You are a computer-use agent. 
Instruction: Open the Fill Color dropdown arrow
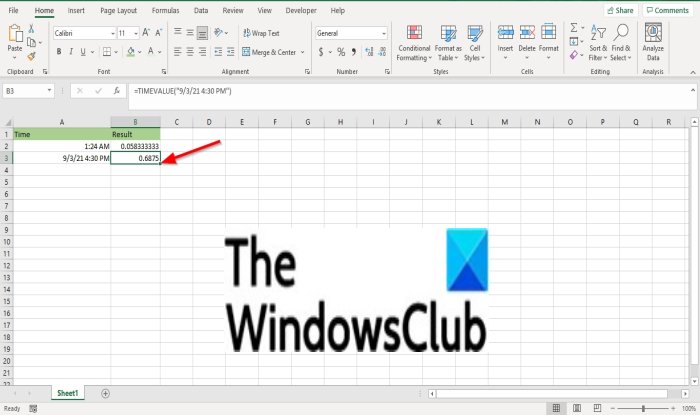(139, 52)
